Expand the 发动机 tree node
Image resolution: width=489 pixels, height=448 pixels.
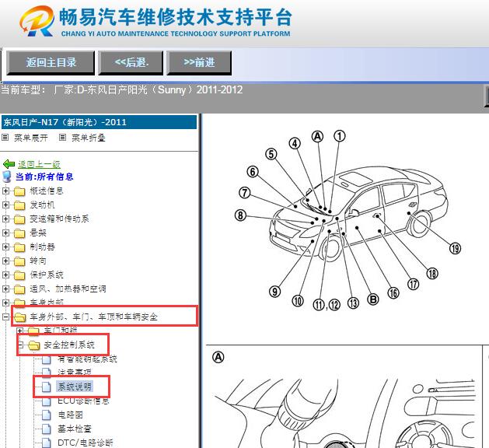pos(5,205)
